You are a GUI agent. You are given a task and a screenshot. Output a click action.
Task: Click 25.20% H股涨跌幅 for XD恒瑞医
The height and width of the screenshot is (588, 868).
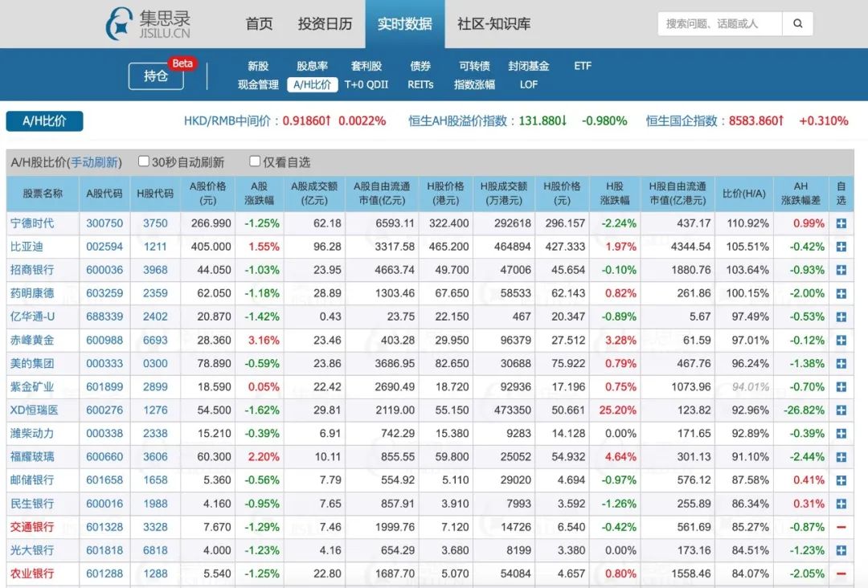point(618,410)
